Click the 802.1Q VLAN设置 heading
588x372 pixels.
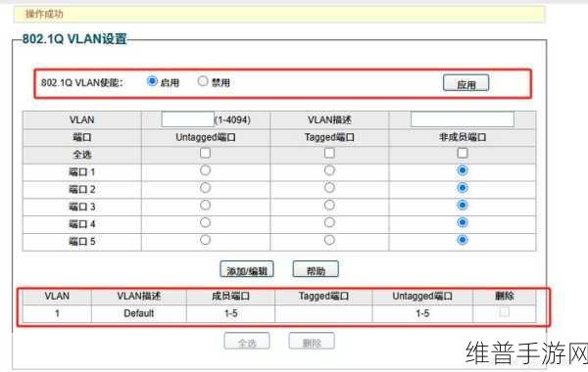(x=74, y=39)
